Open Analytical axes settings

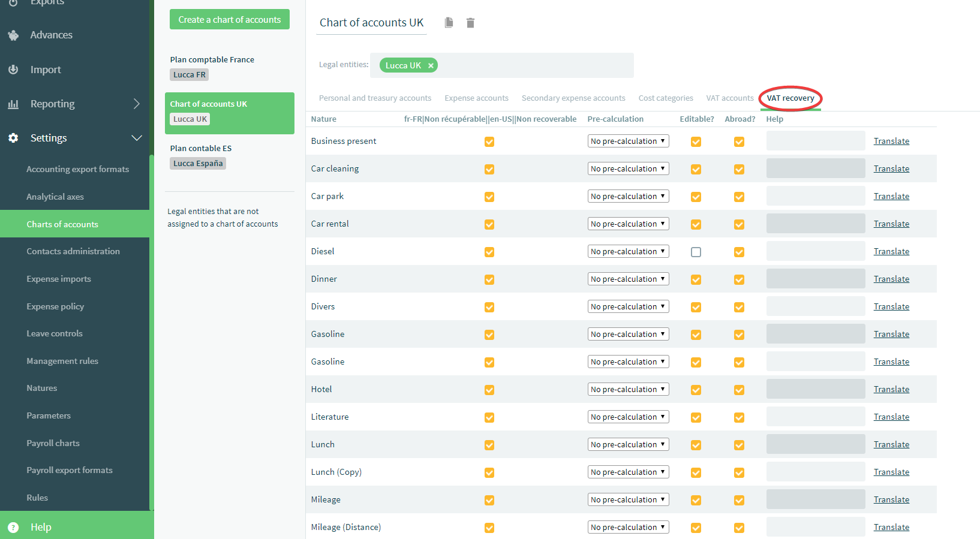pyautogui.click(x=55, y=197)
